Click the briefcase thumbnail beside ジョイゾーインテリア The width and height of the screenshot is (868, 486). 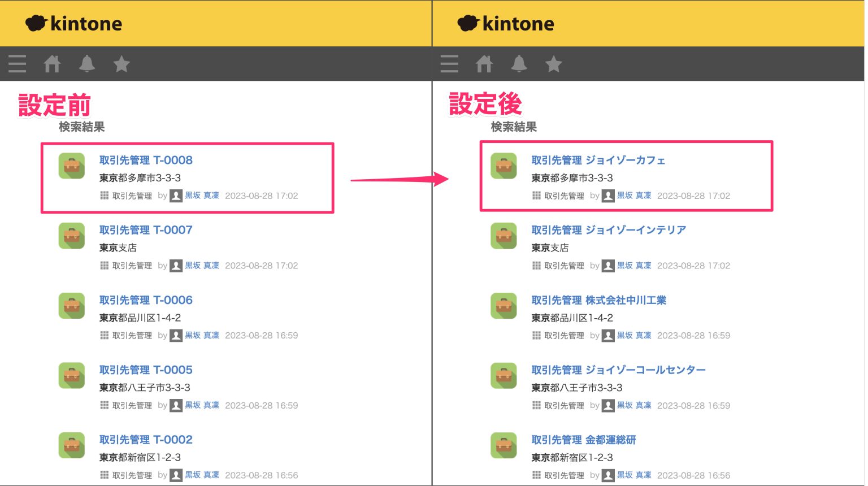[504, 235]
